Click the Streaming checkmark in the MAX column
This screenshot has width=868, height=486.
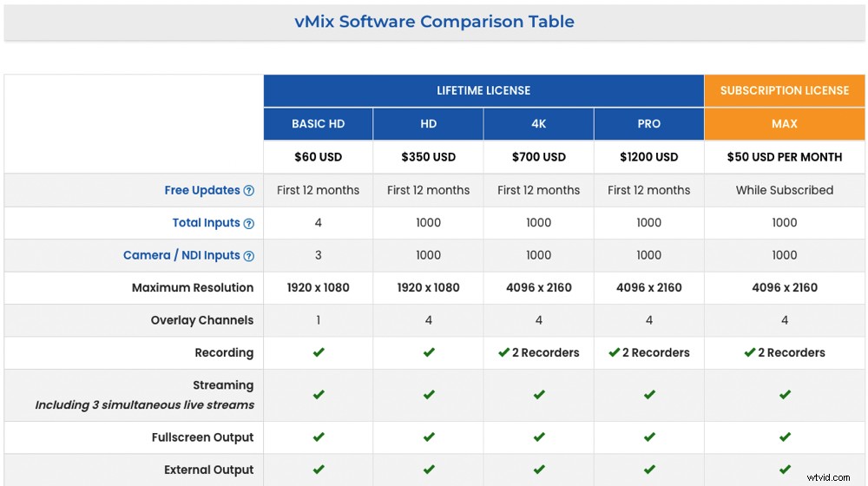785,394
